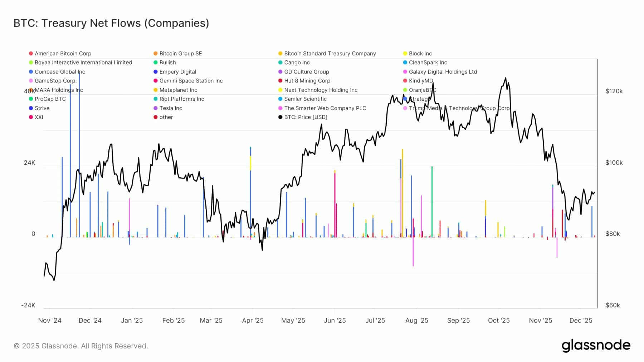Hide the Semler Scientific series
Screen dimensions: 644x362
coord(305,99)
